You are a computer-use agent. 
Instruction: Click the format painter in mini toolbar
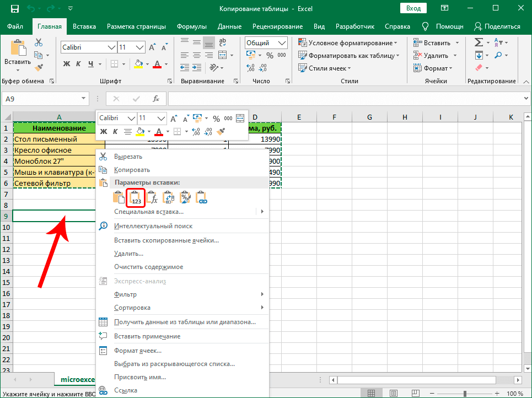pos(222,132)
